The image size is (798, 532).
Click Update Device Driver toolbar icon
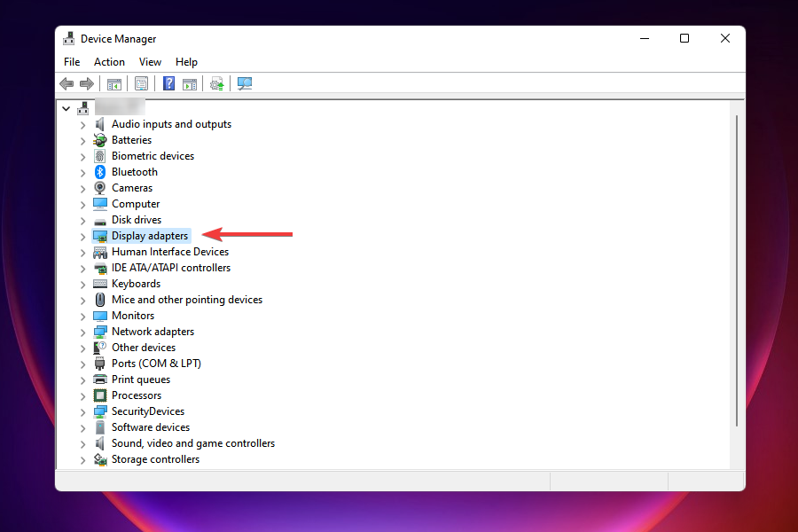(216, 83)
